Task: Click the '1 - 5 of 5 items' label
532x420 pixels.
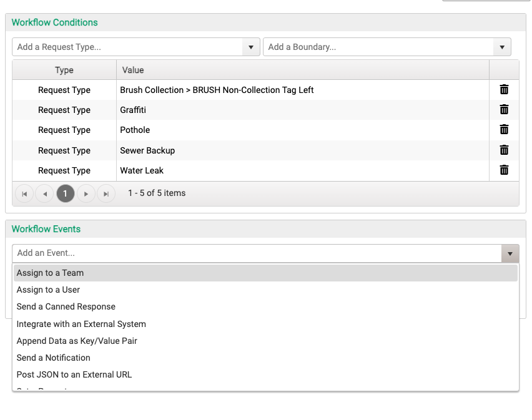Action: 157,193
